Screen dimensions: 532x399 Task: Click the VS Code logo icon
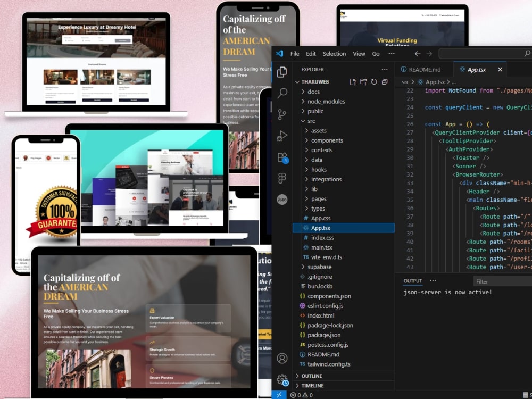coord(280,54)
